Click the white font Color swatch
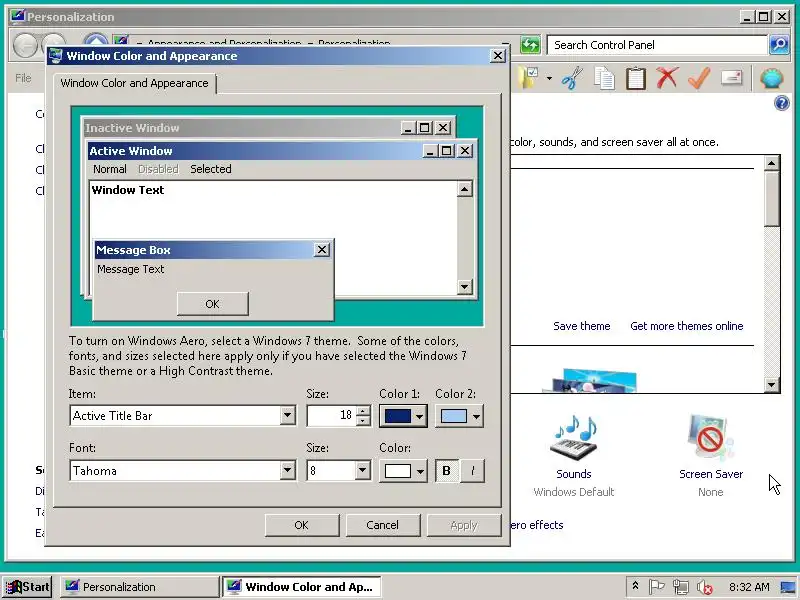Image resolution: width=800 pixels, height=600 pixels. (397, 471)
